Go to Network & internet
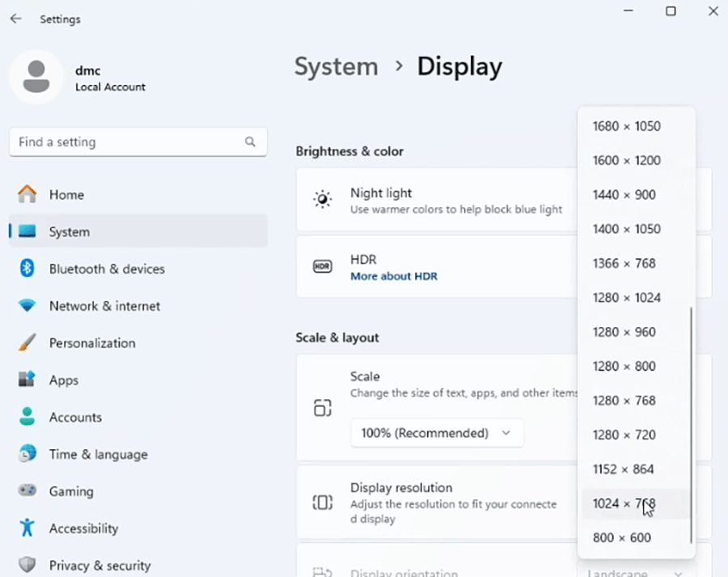 pos(138,306)
